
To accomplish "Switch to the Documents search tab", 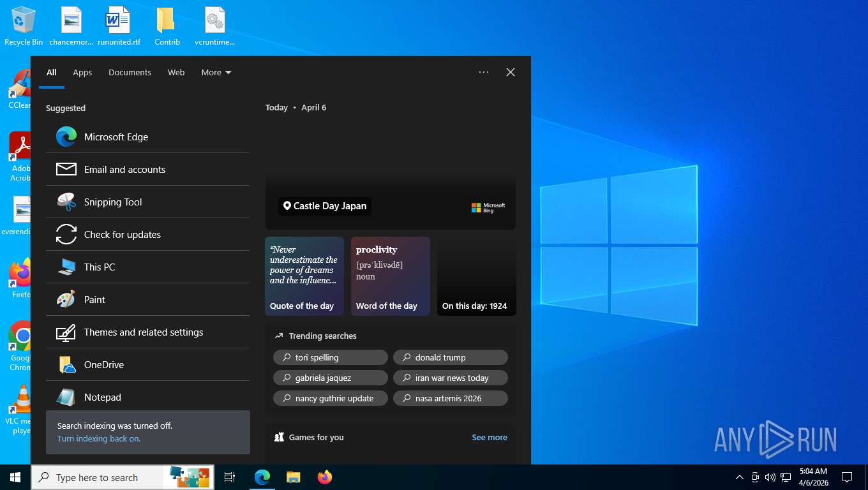I will click(130, 72).
